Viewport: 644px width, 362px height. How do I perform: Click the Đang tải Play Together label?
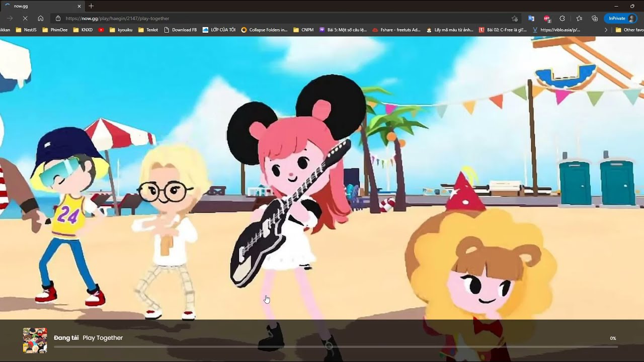click(89, 338)
